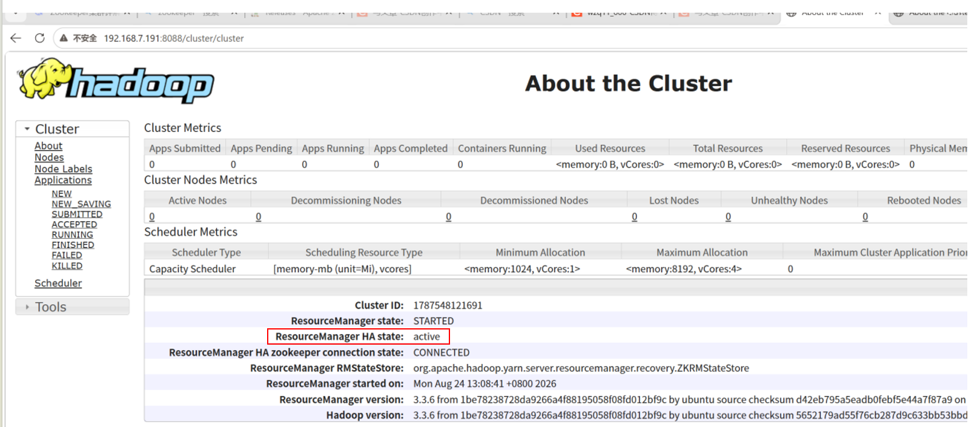Click the STARTED ResourceManager state value
980x427 pixels.
click(x=434, y=321)
